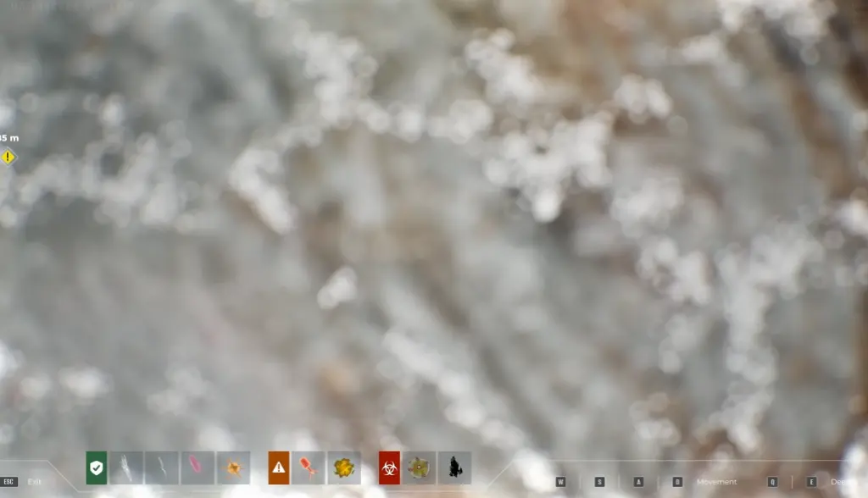This screenshot has width=868, height=498.
Task: Choose the red bacteriophage virus icon
Action: coord(309,468)
